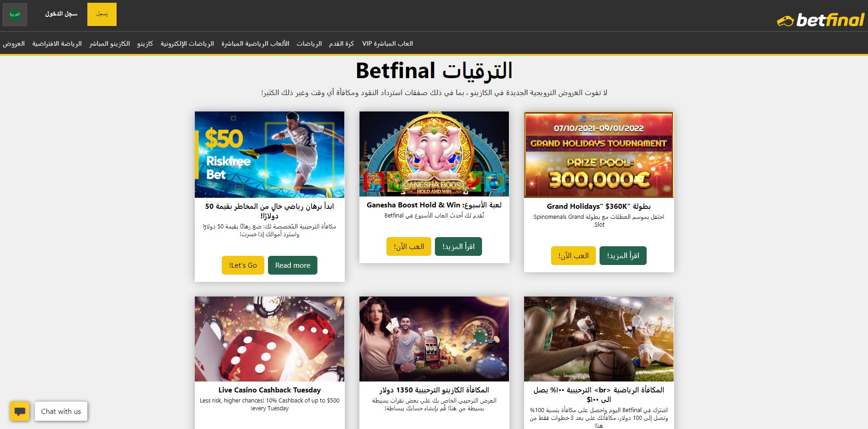Open the football menu item
This screenshot has height=429, width=868.
[x=342, y=43]
